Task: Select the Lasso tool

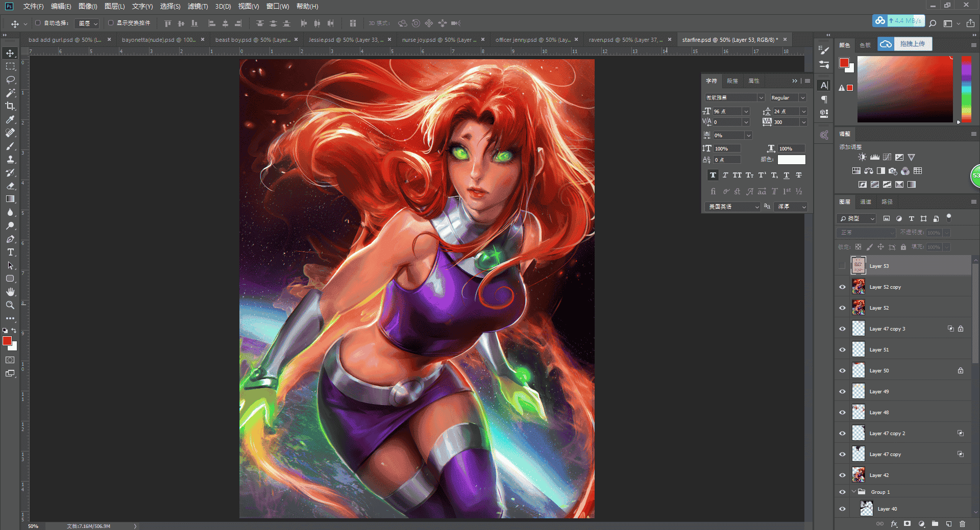Action: 10,80
